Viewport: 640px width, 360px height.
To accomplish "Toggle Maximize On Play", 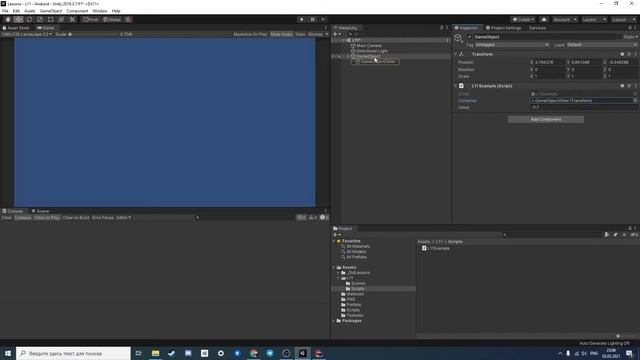I will click(250, 34).
